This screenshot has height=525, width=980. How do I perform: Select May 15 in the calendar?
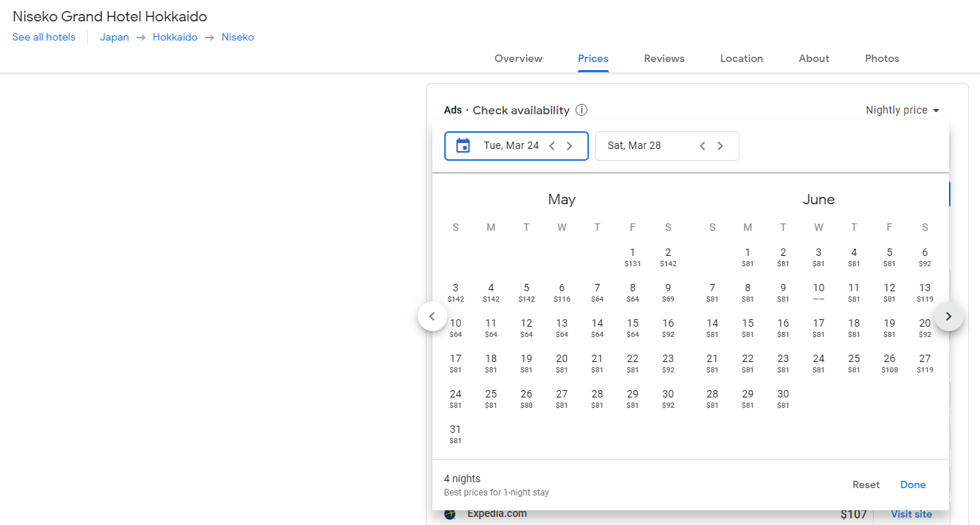coord(632,327)
